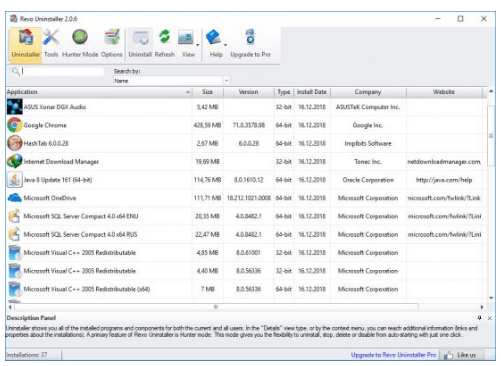This screenshot has height=366, width=501.
Task: Click the netdownloadmanager.com website cell
Action: coord(444,162)
